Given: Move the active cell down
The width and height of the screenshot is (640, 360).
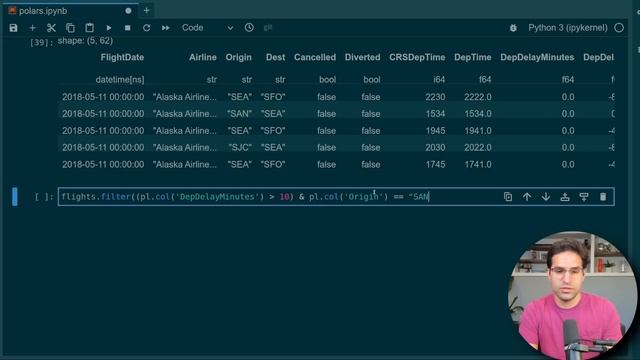Looking at the screenshot, I should click(546, 197).
